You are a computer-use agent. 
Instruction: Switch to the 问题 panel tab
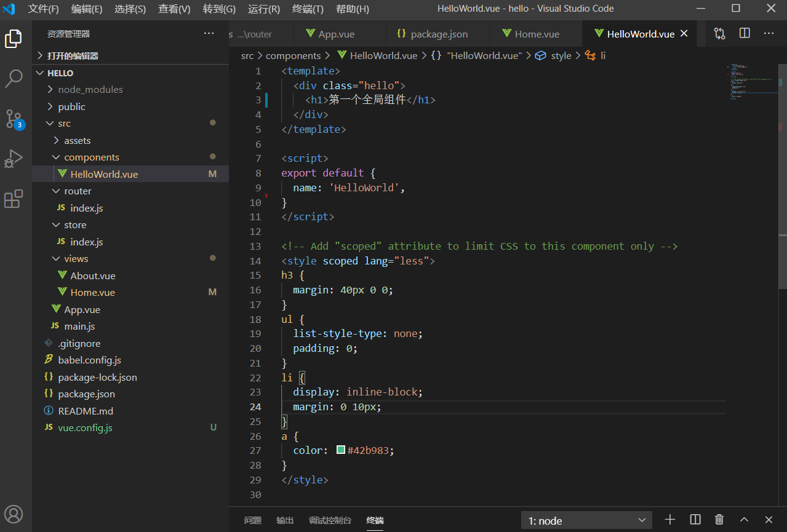click(x=253, y=520)
